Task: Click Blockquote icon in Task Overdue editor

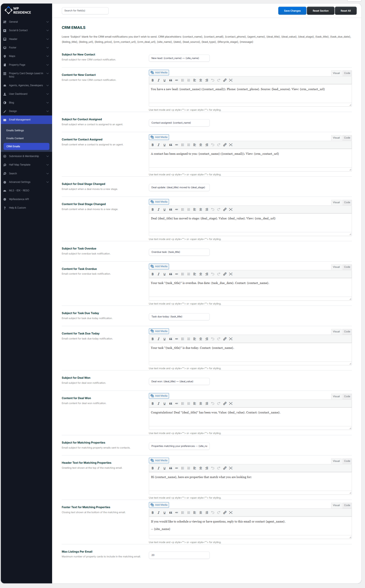Action: coord(170,274)
